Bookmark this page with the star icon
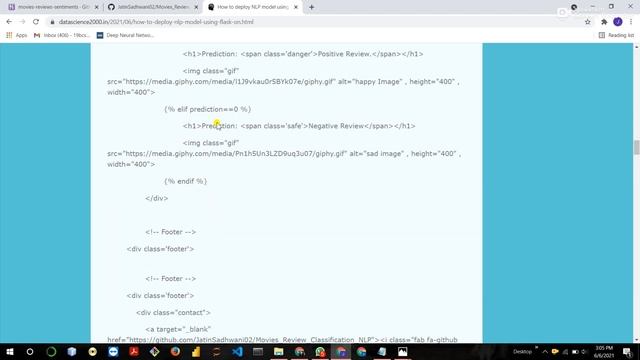The image size is (640, 360). 588,22
